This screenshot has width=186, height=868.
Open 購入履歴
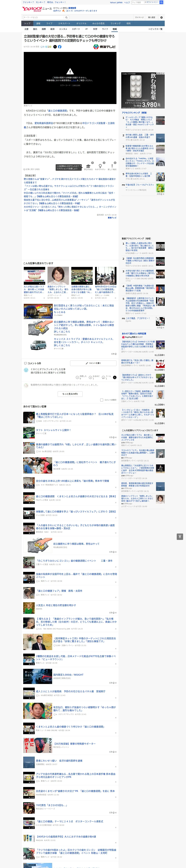[x=152, y=18]
